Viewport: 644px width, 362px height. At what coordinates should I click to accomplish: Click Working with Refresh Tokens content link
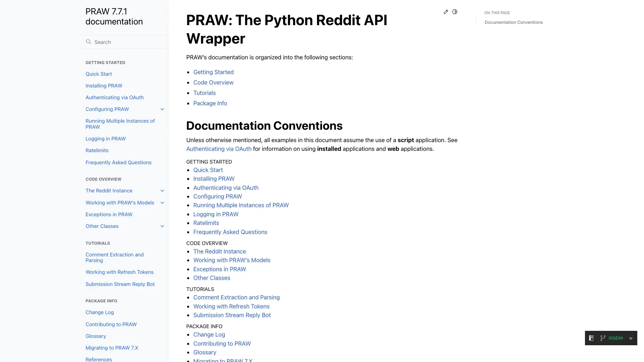pos(231,306)
